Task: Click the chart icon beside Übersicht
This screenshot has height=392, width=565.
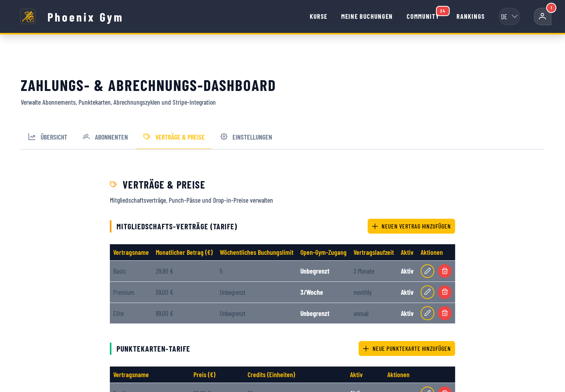Action: coord(32,137)
